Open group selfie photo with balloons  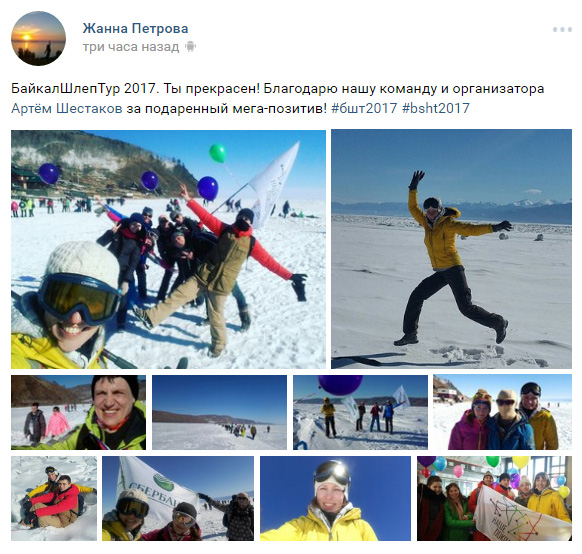click(169, 249)
